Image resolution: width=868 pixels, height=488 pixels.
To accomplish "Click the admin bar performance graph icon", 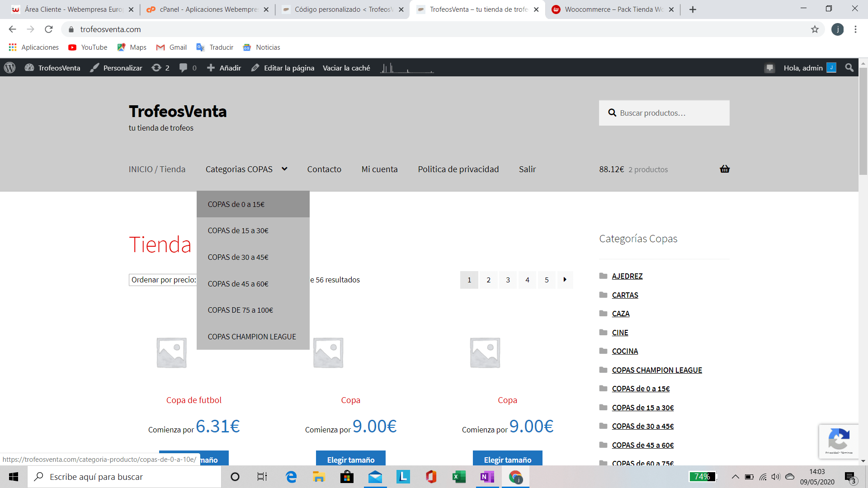I will pos(407,68).
